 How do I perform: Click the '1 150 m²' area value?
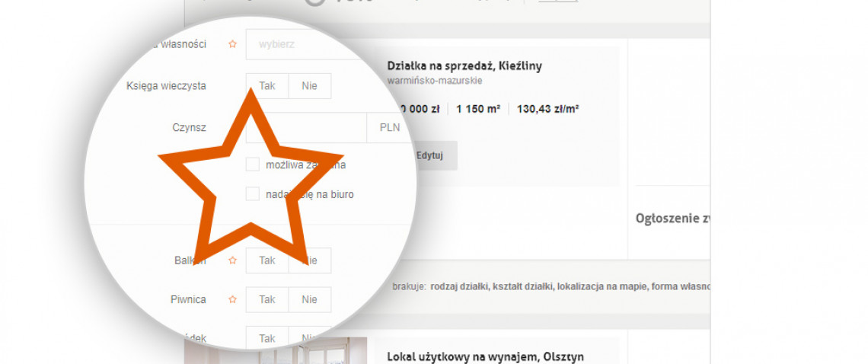tap(478, 109)
